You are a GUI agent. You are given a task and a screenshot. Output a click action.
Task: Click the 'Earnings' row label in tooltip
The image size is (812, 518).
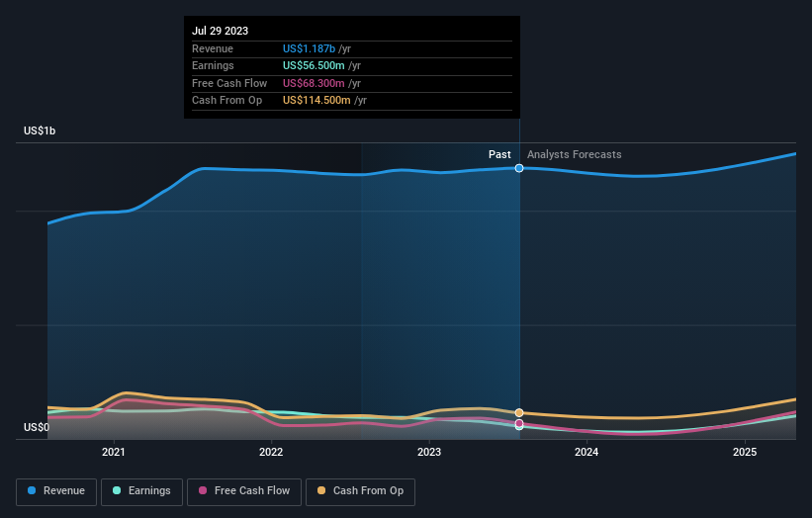pos(213,65)
